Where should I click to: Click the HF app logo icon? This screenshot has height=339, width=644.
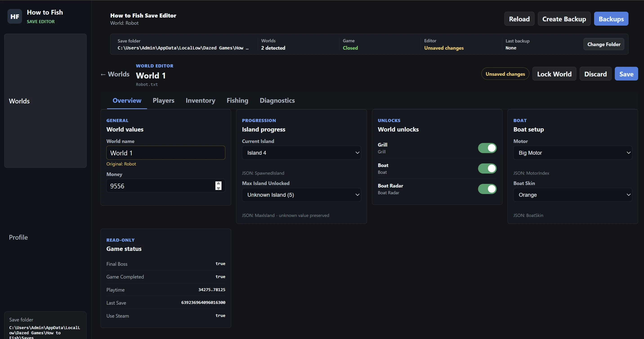[15, 16]
